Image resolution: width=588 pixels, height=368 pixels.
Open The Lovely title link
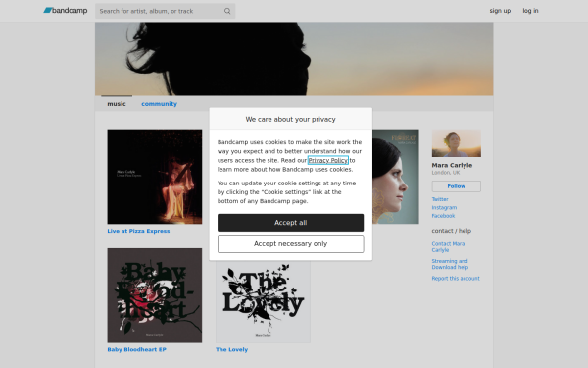click(x=231, y=349)
